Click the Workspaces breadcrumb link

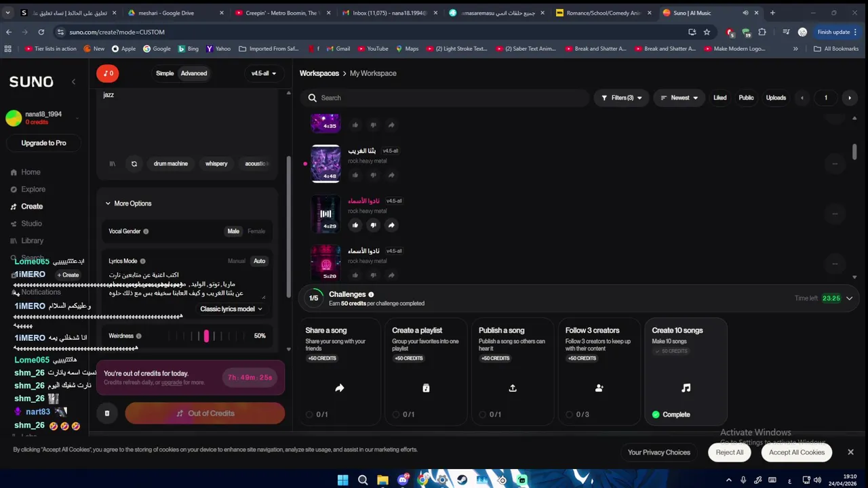[x=319, y=73]
